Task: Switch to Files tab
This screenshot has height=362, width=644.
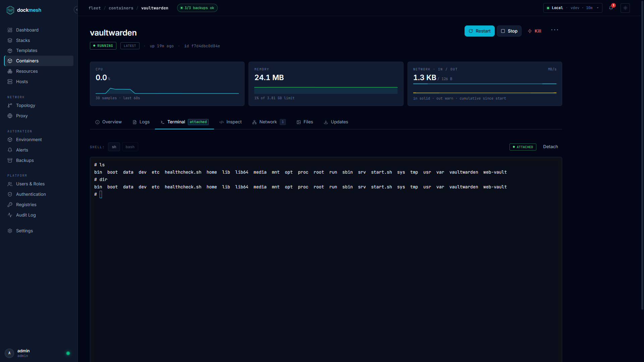Action: click(x=305, y=122)
